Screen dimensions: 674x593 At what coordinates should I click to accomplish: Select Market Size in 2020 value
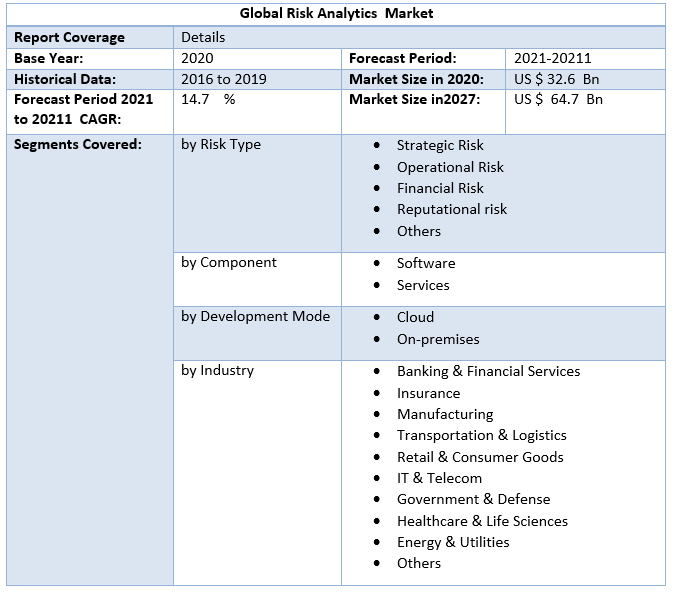[x=558, y=79]
